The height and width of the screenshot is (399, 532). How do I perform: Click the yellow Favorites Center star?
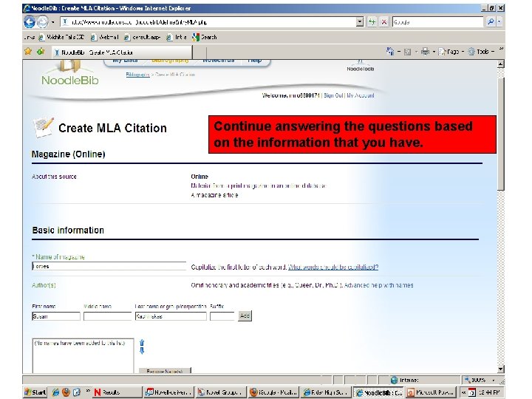point(28,52)
